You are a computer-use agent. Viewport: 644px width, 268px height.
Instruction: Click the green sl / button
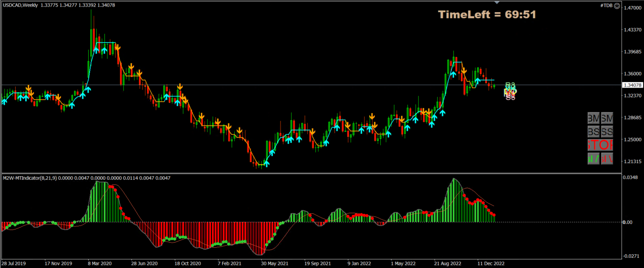coord(594,159)
